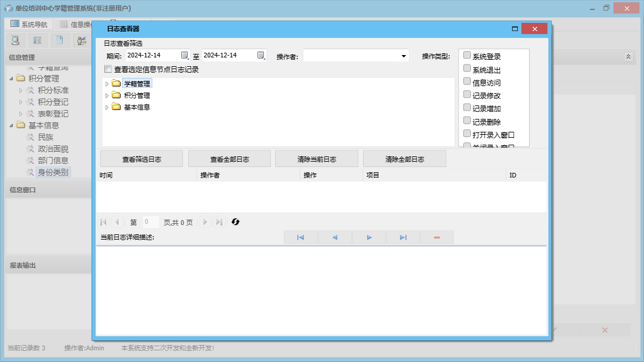Check the 系统退出 operation type

click(467, 69)
